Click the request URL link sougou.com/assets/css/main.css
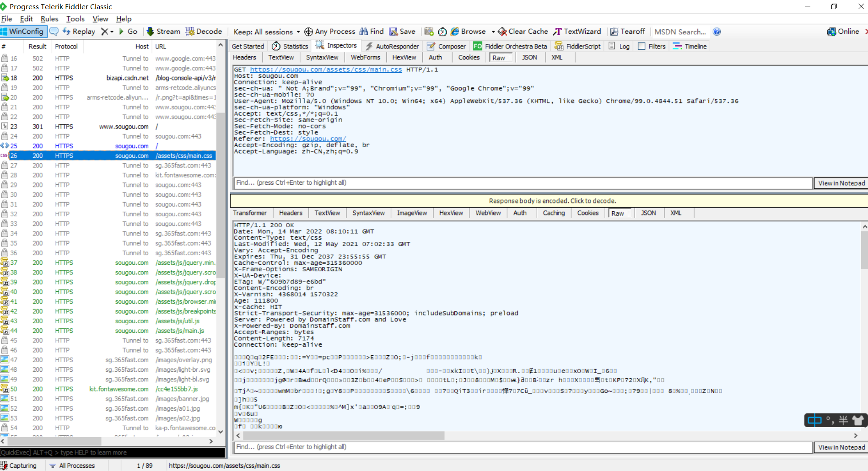The image size is (868, 471). [326, 70]
